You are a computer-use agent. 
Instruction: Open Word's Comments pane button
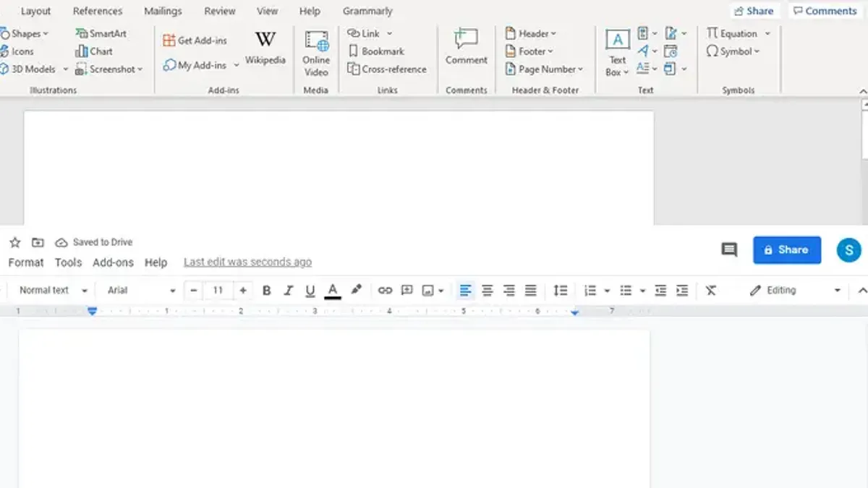(825, 11)
